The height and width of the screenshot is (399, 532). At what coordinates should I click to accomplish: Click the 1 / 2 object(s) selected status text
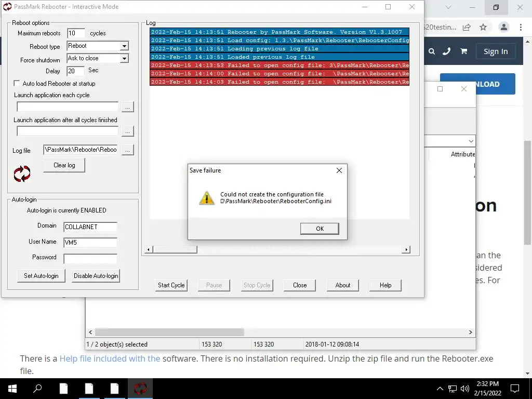click(x=117, y=344)
